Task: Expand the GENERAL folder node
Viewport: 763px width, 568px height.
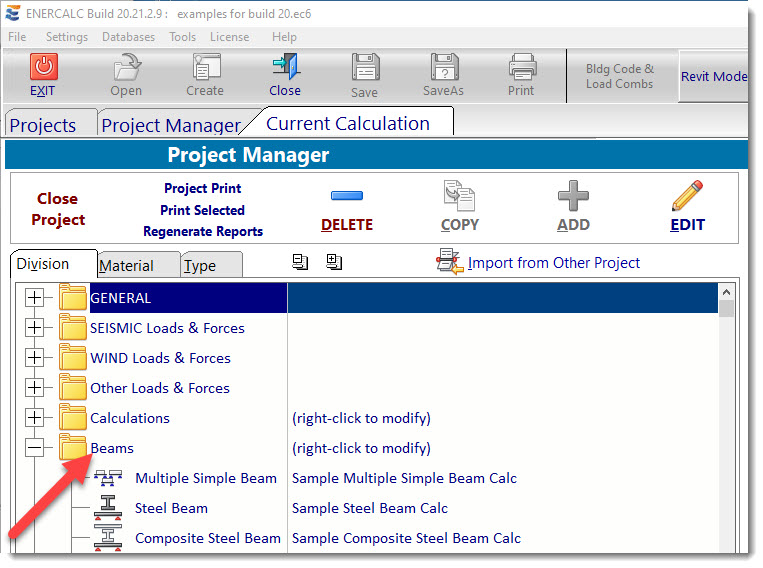Action: click(x=35, y=298)
